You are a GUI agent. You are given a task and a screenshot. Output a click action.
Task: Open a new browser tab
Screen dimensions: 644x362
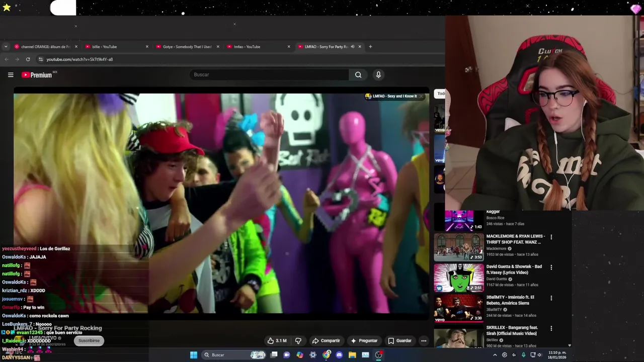pyautogui.click(x=370, y=47)
